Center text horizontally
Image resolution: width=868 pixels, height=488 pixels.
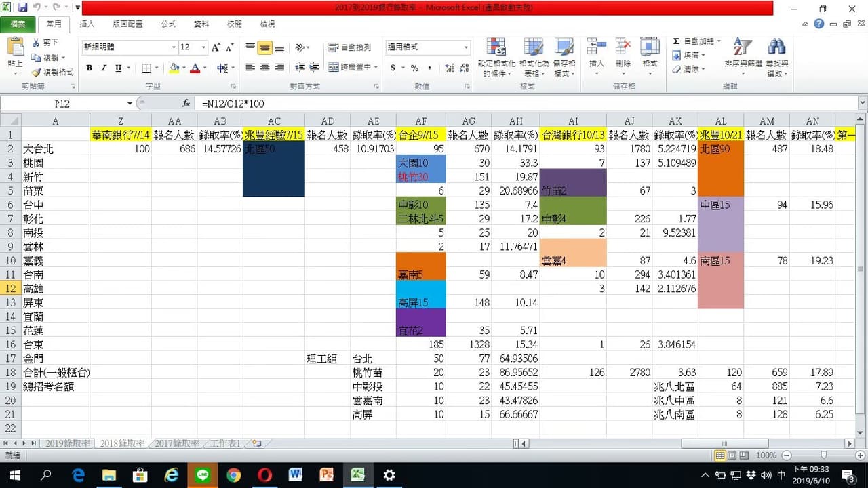click(x=264, y=68)
